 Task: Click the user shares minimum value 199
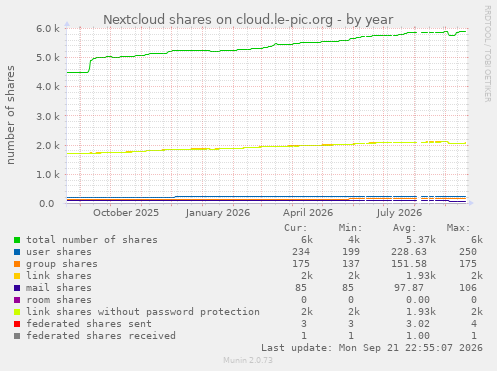pos(351,252)
